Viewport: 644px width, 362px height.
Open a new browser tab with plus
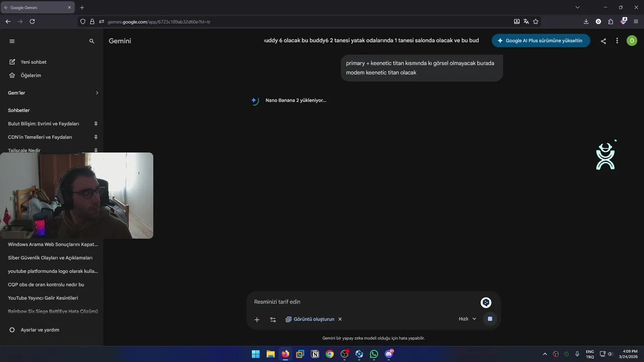point(82,8)
